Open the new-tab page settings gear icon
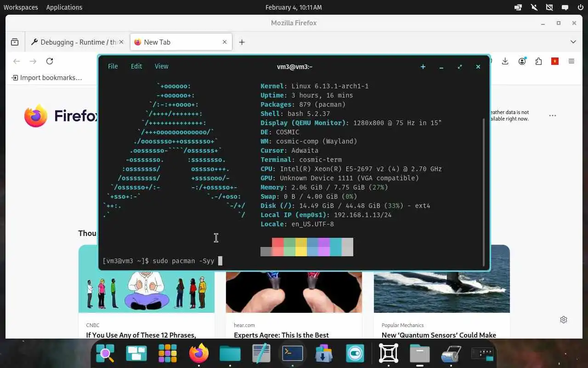The image size is (588, 368). click(564, 320)
